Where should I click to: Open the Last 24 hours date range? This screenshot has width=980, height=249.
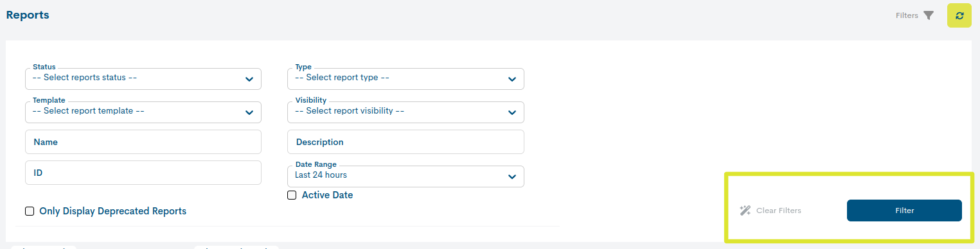click(405, 176)
